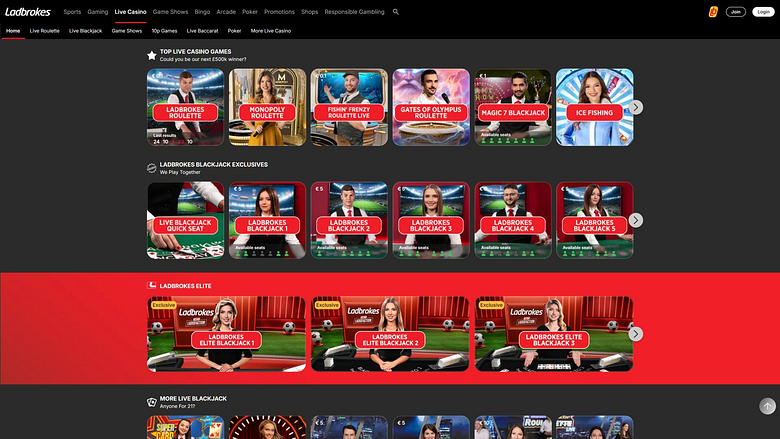
Task: Go to Bingo
Action: pyautogui.click(x=202, y=12)
